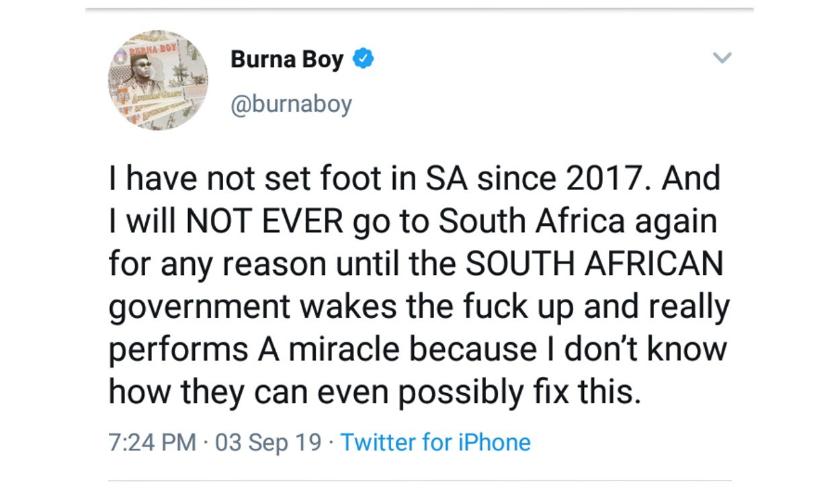Click the word government in tweet
The image size is (840, 504).
tap(200, 306)
